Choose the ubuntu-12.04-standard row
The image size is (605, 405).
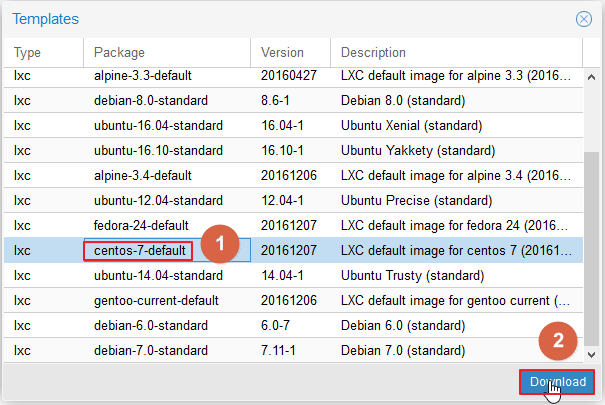click(293, 201)
